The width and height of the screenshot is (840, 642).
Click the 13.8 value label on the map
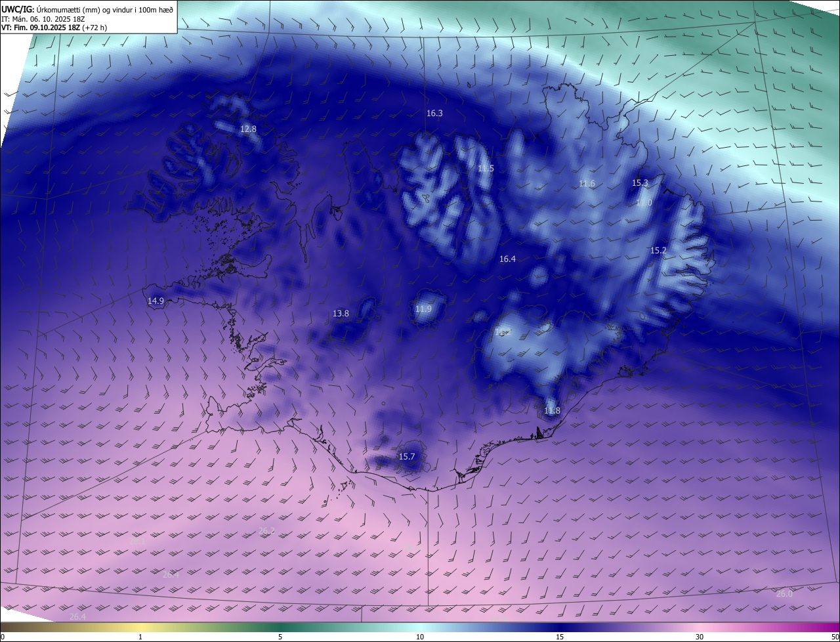click(341, 314)
